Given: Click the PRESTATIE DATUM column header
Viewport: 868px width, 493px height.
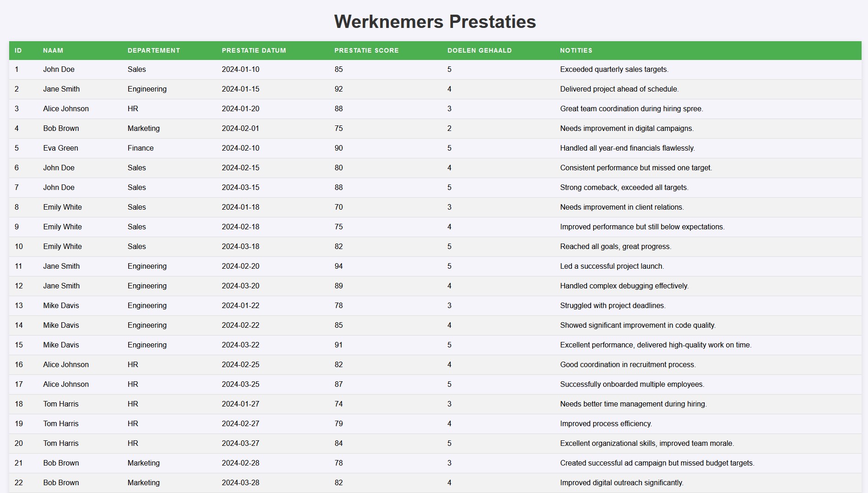Looking at the screenshot, I should tap(254, 50).
